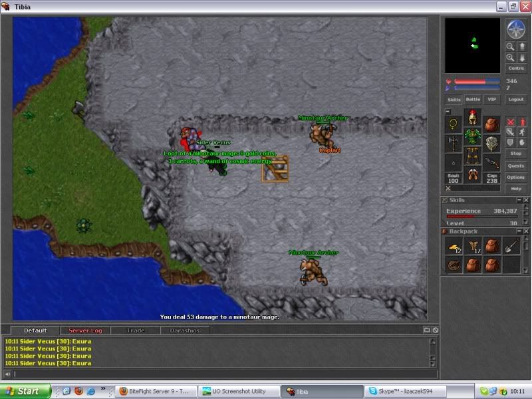The width and height of the screenshot is (532, 399).
Task: Select the shovel in the Backpack
Action: click(x=512, y=247)
